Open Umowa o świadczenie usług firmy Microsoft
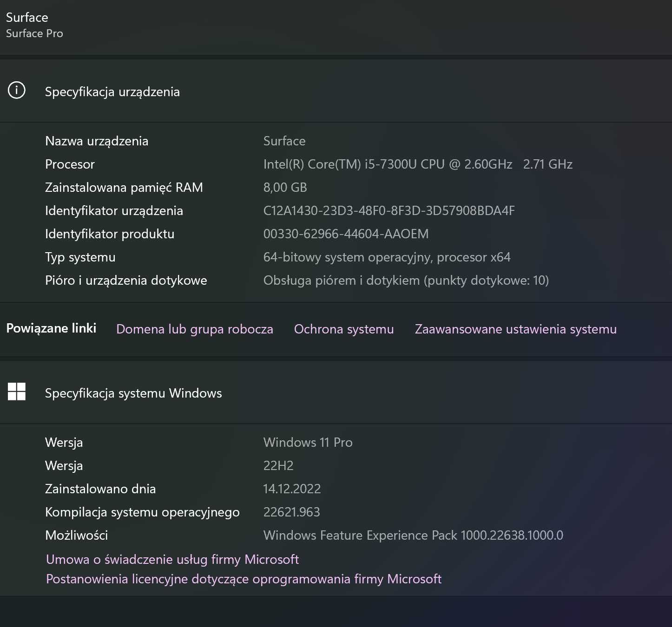 [x=172, y=559]
